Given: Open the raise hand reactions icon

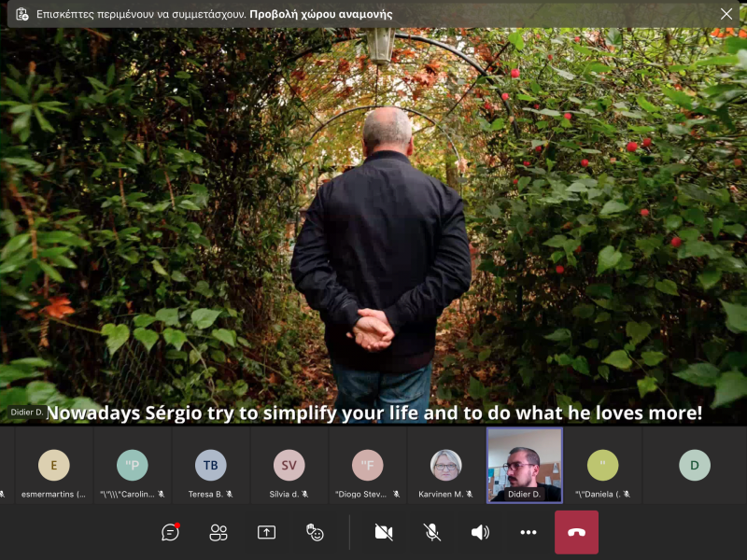Looking at the screenshot, I should 315,532.
